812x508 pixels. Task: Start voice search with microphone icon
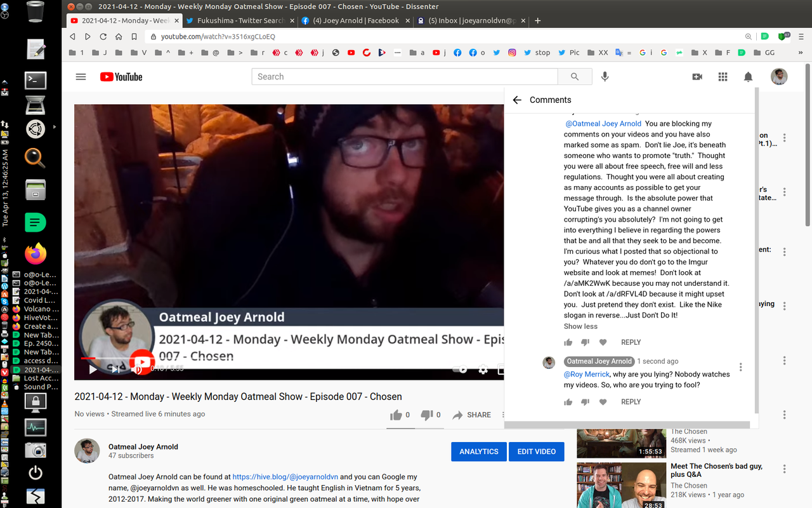tap(605, 77)
